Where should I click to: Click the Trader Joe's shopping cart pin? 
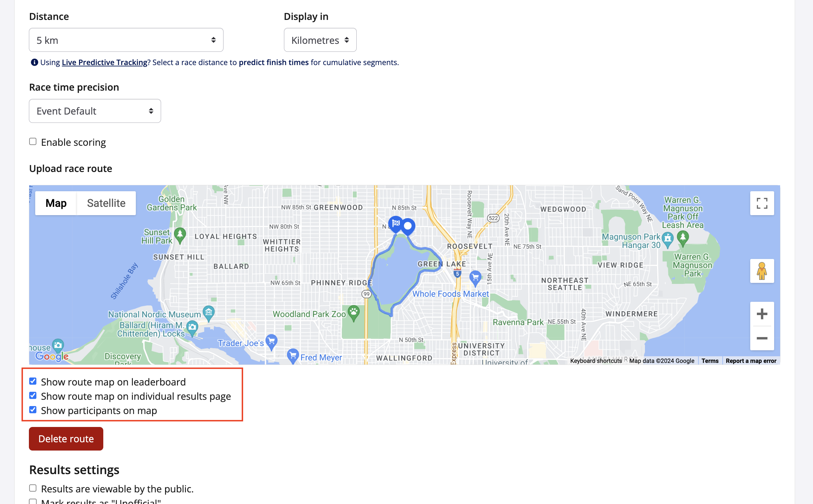click(x=272, y=341)
